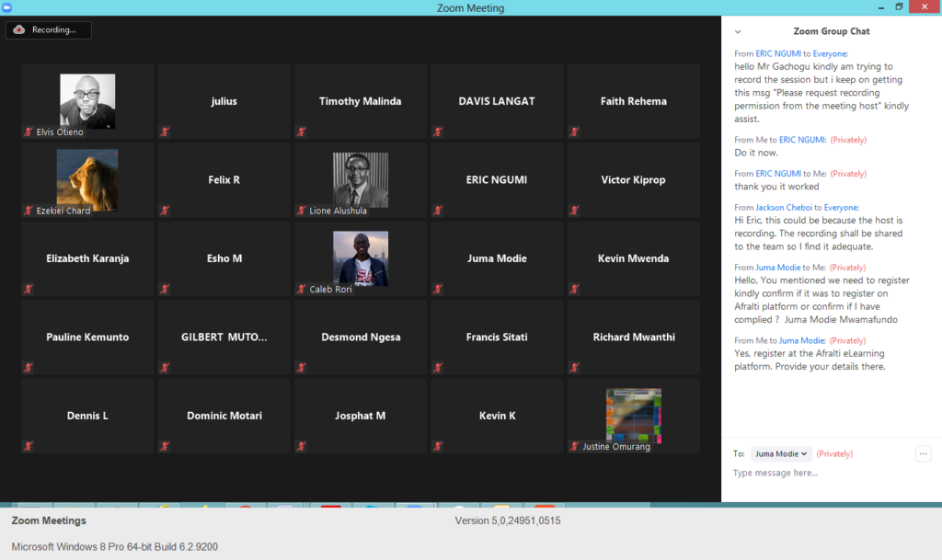Click muted mic icon on Victor Kiprop tile

coord(574,210)
